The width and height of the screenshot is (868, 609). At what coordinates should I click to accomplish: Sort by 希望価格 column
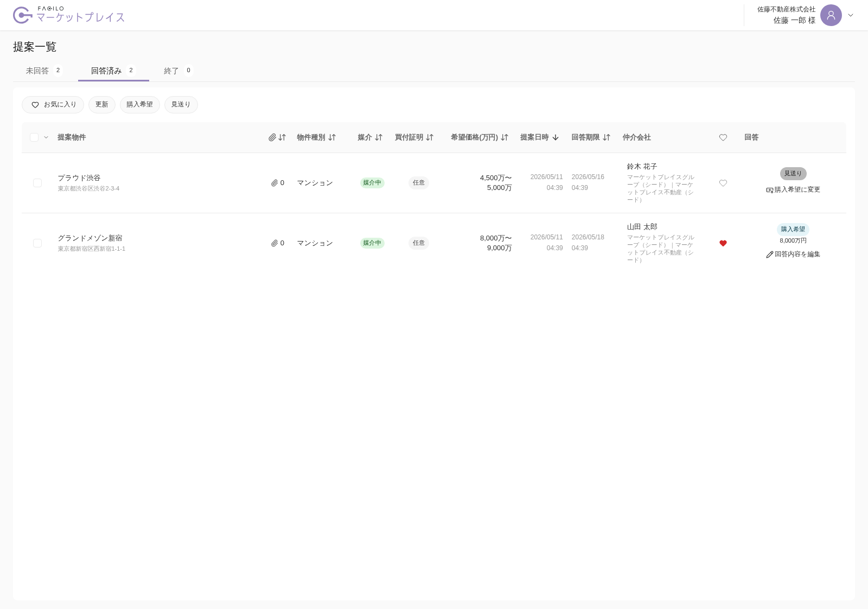[505, 137]
